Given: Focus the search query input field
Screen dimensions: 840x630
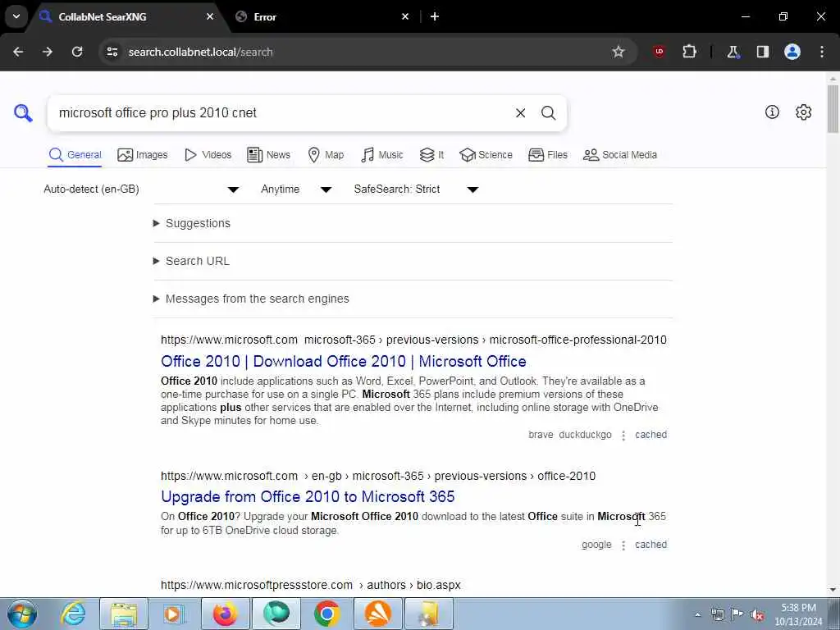Looking at the screenshot, I should [281, 113].
